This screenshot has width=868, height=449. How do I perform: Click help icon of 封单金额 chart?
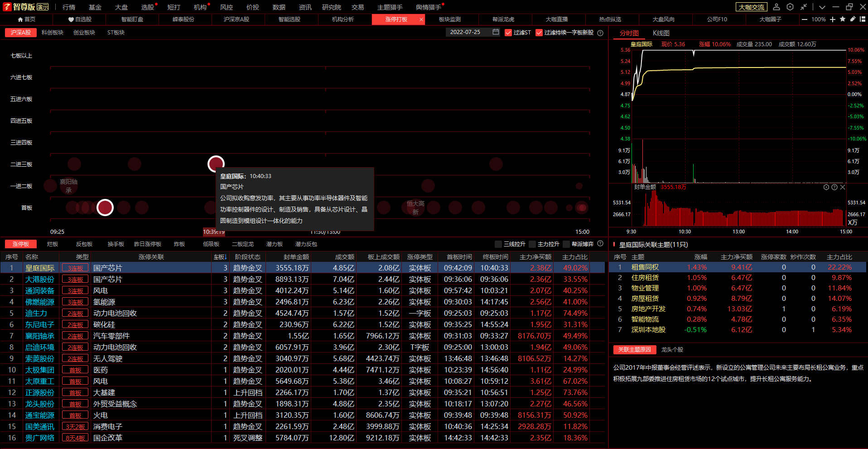pyautogui.click(x=834, y=187)
